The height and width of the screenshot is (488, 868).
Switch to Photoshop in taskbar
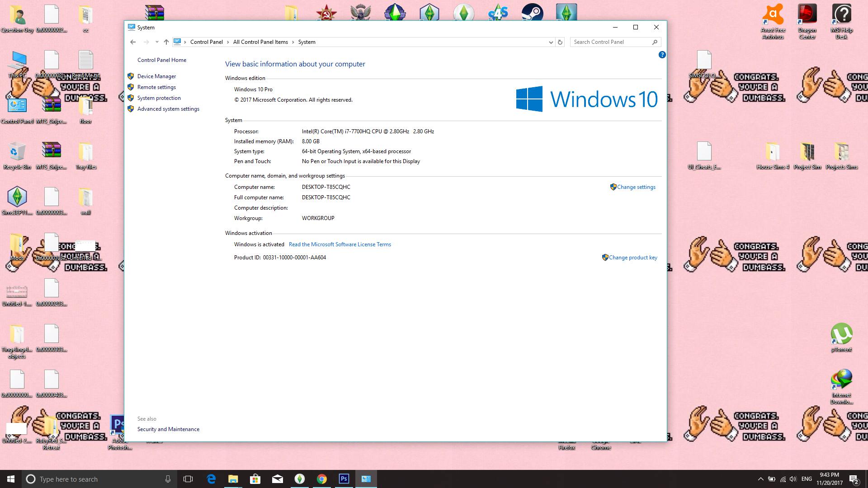coord(344,479)
